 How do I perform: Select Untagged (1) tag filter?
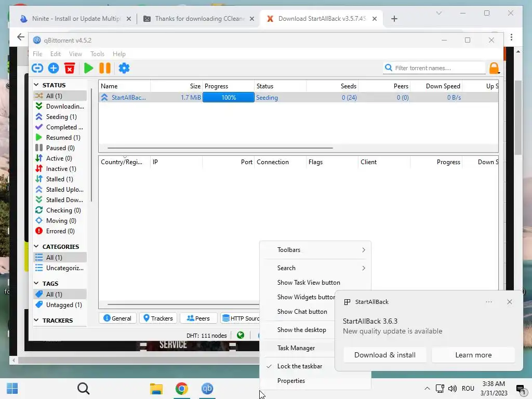(60, 304)
